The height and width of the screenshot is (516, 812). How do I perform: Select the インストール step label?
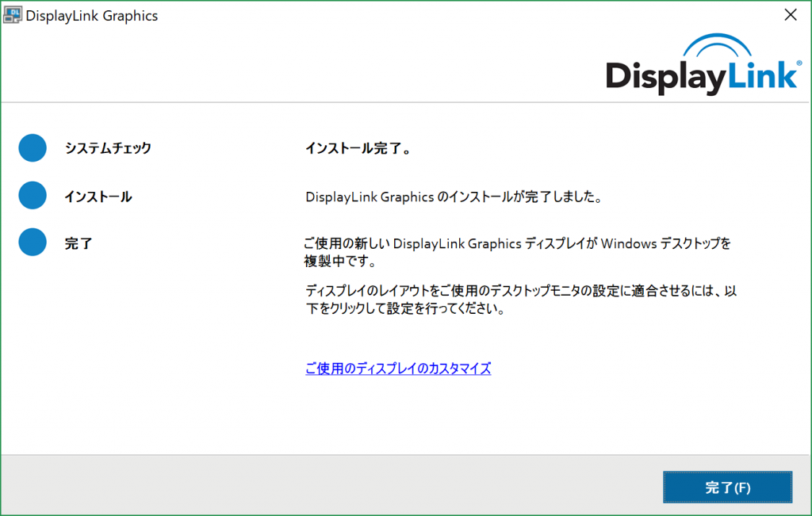98,197
